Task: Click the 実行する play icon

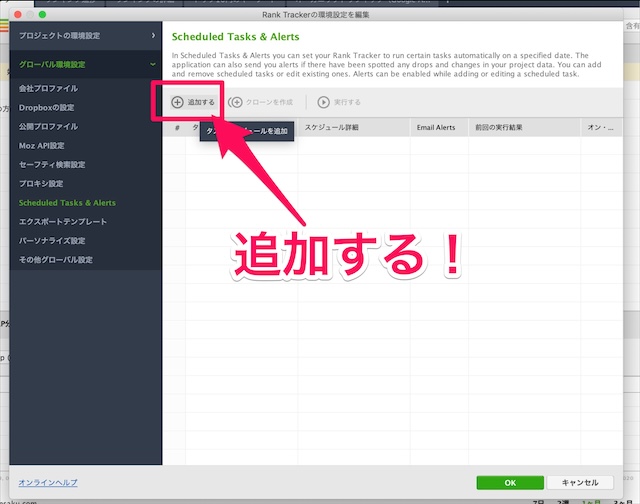Action: 324,102
